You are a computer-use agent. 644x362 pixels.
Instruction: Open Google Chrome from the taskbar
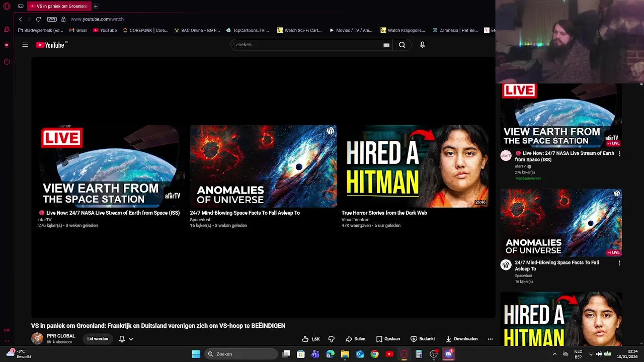[374, 354]
